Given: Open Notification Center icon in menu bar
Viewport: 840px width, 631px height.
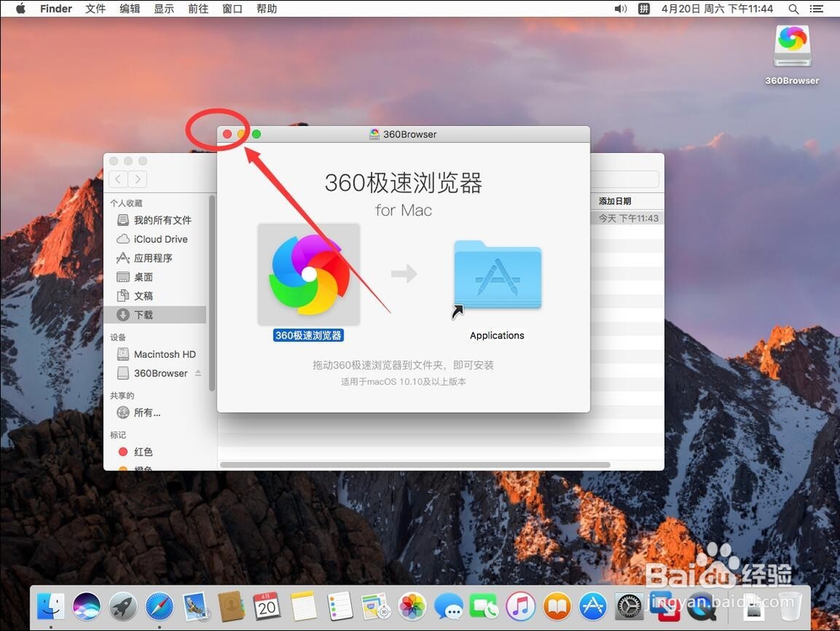Looking at the screenshot, I should (816, 8).
